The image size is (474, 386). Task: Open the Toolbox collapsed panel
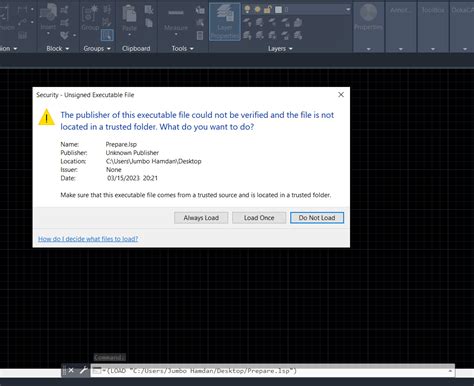[433, 27]
